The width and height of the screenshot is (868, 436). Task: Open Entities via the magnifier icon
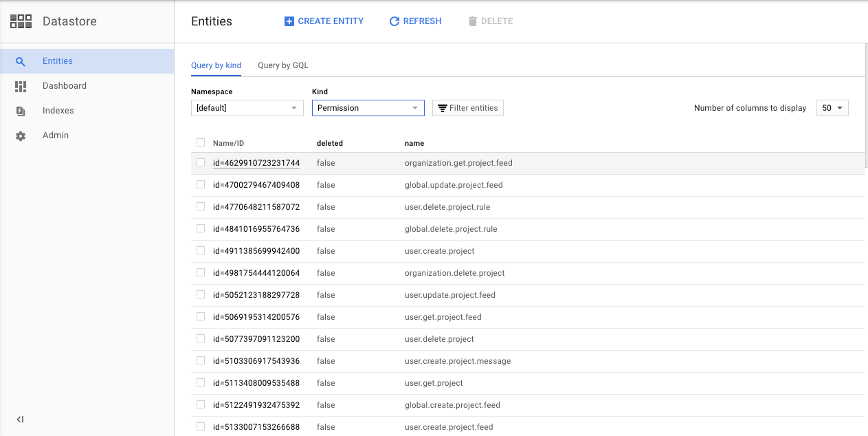21,61
